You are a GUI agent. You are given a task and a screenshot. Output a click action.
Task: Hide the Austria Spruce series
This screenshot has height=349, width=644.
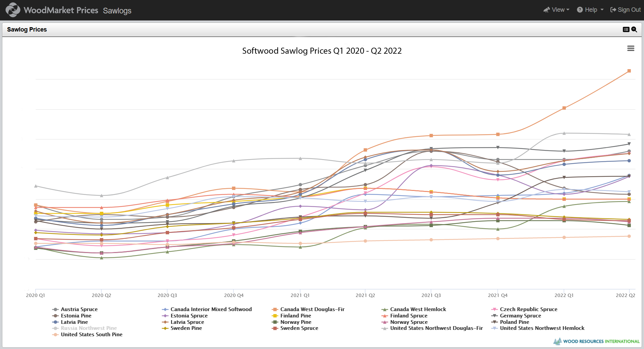click(x=79, y=309)
